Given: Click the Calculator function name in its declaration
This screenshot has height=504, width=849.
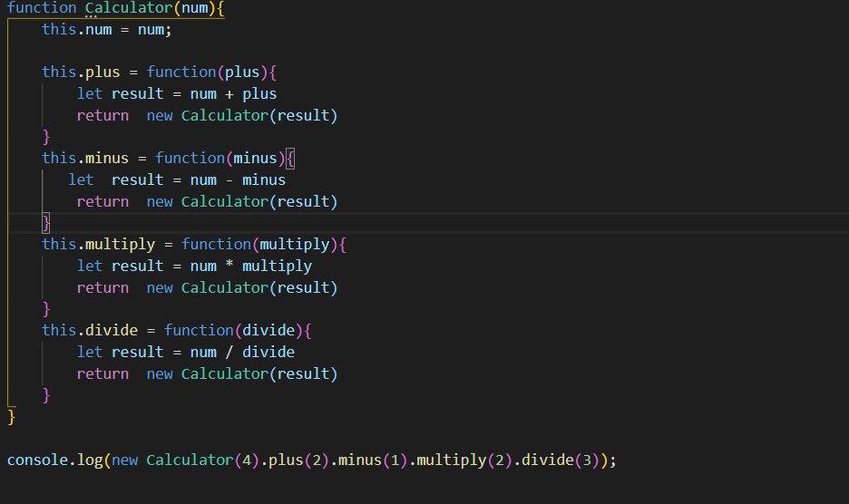Looking at the screenshot, I should pyautogui.click(x=129, y=8).
